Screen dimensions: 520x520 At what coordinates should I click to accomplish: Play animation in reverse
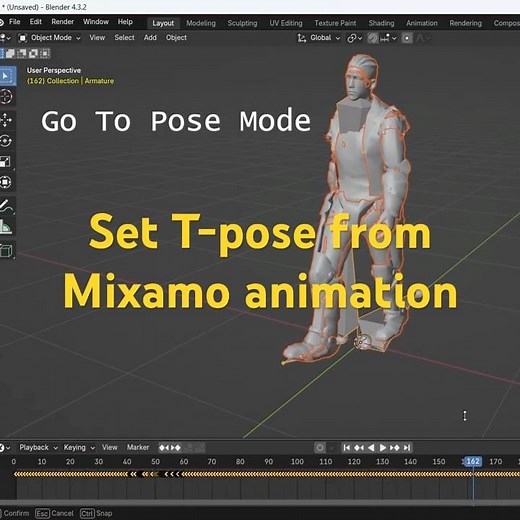371,448
